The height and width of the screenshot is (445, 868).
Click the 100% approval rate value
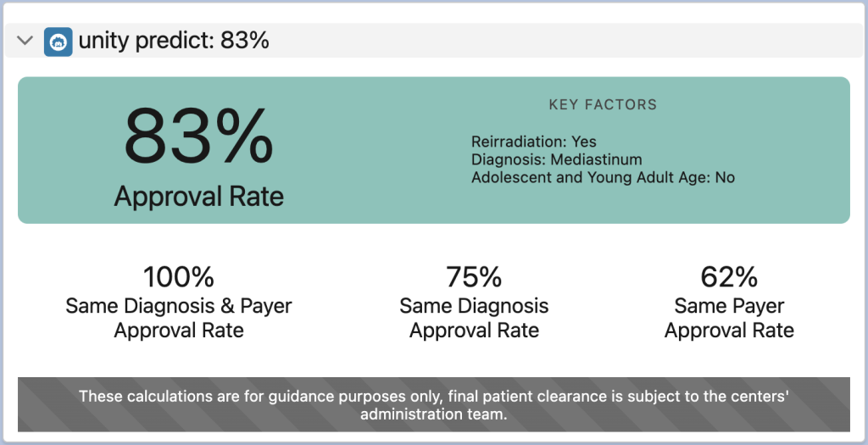tap(179, 277)
